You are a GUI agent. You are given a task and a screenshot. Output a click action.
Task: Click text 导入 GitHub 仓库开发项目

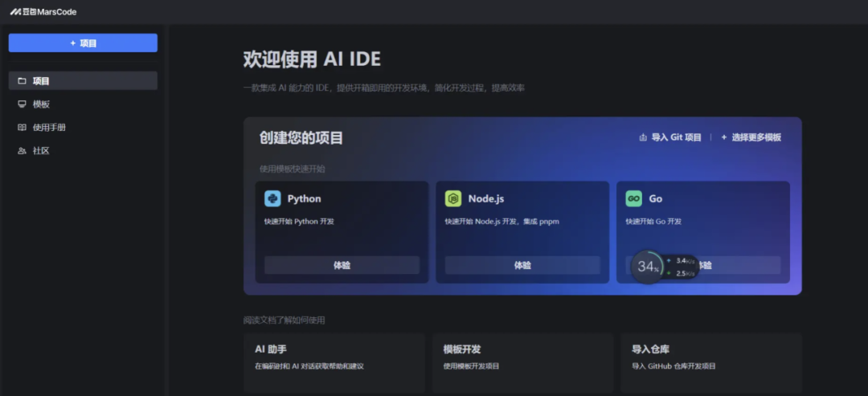tap(674, 366)
